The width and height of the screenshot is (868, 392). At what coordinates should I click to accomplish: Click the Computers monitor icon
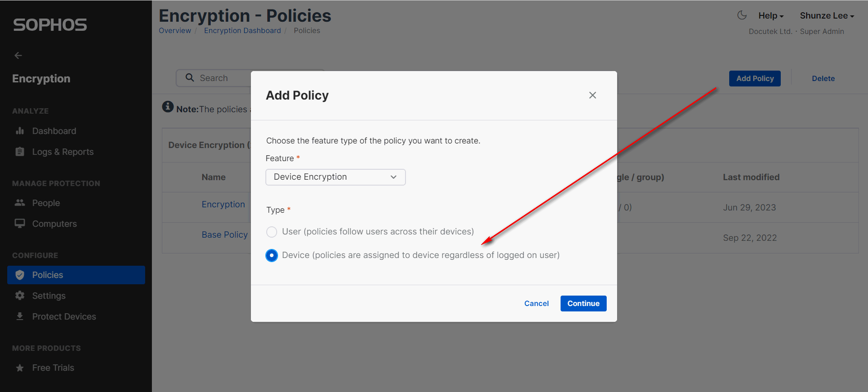[20, 224]
